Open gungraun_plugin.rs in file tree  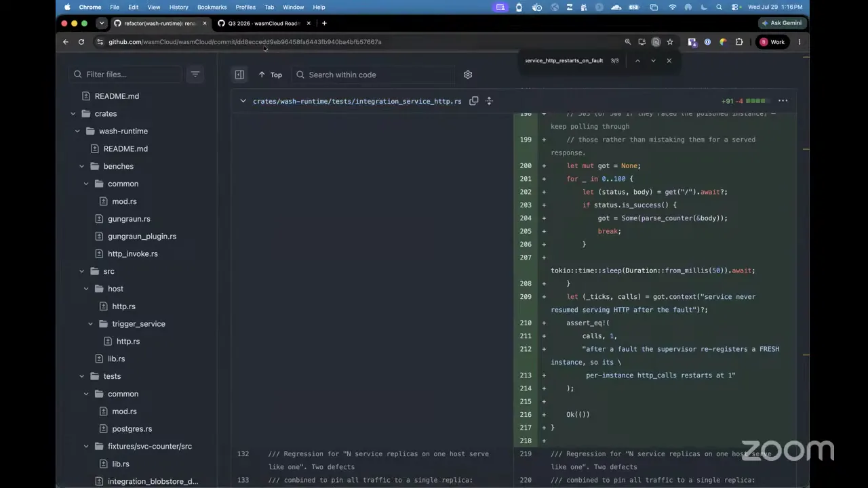(x=142, y=237)
